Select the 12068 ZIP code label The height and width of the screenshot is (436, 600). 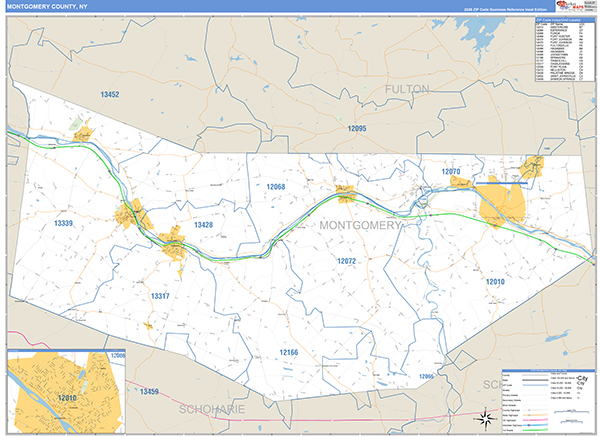click(276, 187)
